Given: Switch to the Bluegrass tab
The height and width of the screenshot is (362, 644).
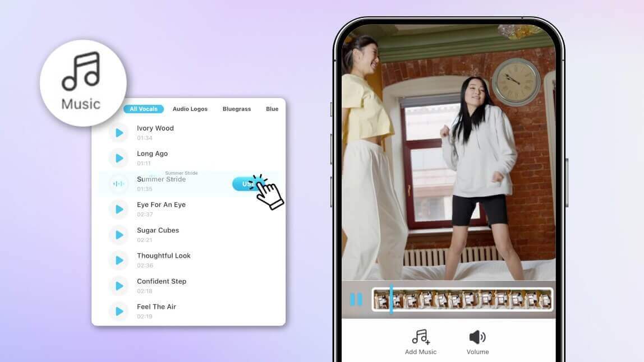Looking at the screenshot, I should coord(237,109).
